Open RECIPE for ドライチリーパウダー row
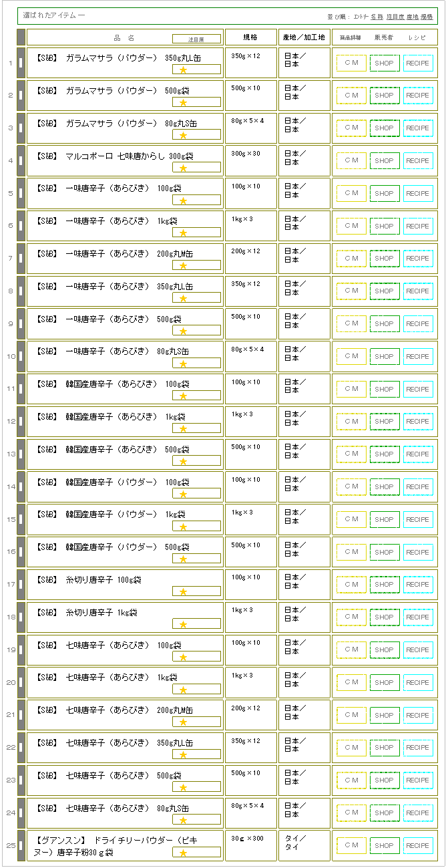 coord(418,846)
